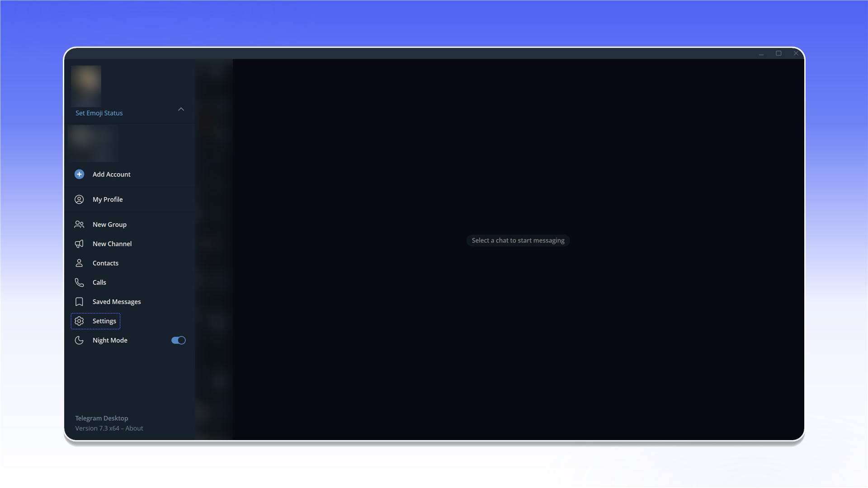Maximize the Telegram window
This screenshot has height=488, width=868.
point(778,53)
